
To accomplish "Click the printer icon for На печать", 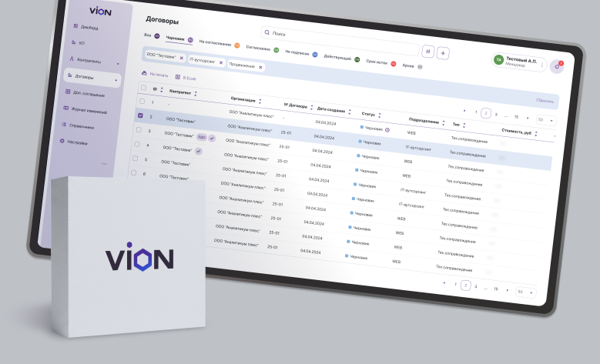I will pyautogui.click(x=144, y=72).
